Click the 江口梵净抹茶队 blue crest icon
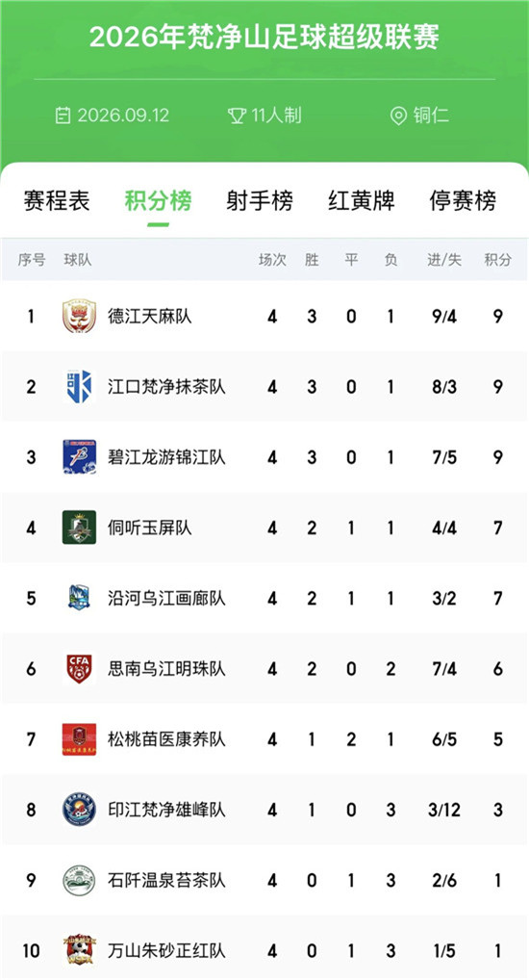 point(79,387)
